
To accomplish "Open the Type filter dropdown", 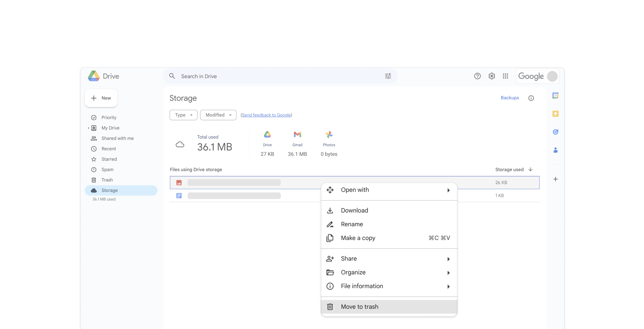I will pyautogui.click(x=183, y=115).
